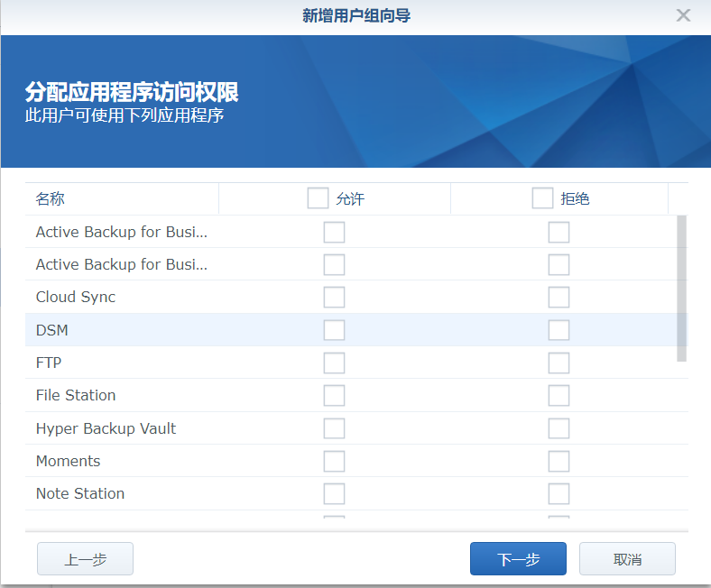Deny access for FTP
Image resolution: width=711 pixels, height=588 pixels.
click(x=559, y=363)
